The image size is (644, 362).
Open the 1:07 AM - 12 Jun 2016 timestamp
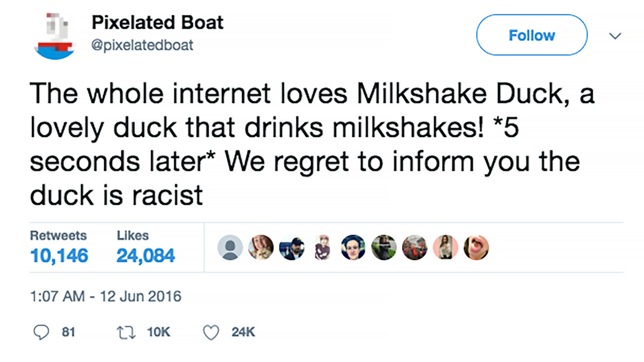[x=105, y=296]
